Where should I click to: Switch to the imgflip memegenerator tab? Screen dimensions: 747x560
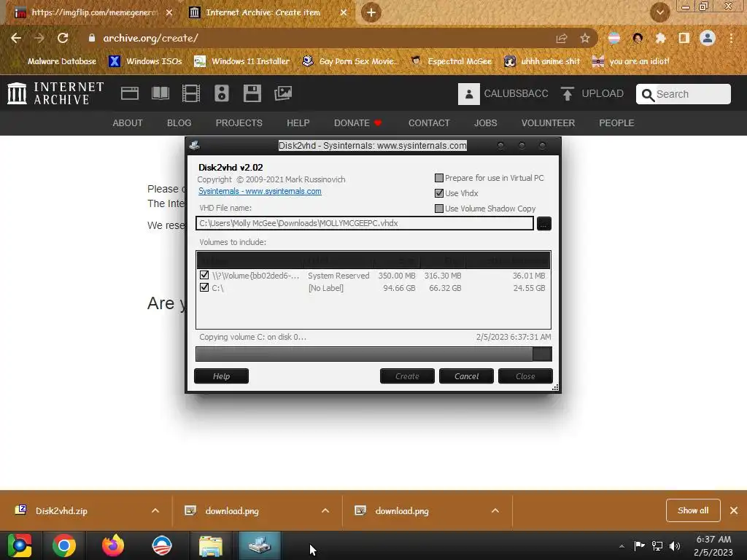point(94,12)
